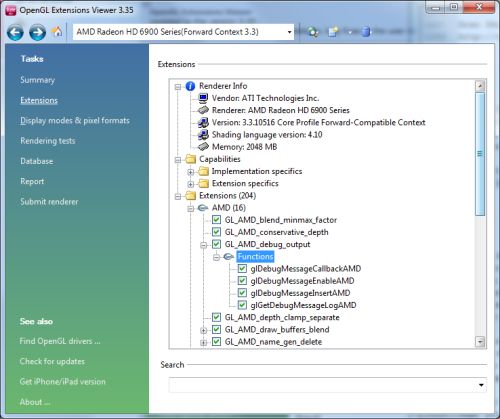The image size is (500, 419).
Task: Collapse the GL_AMD_debug_output node
Action: 204,245
